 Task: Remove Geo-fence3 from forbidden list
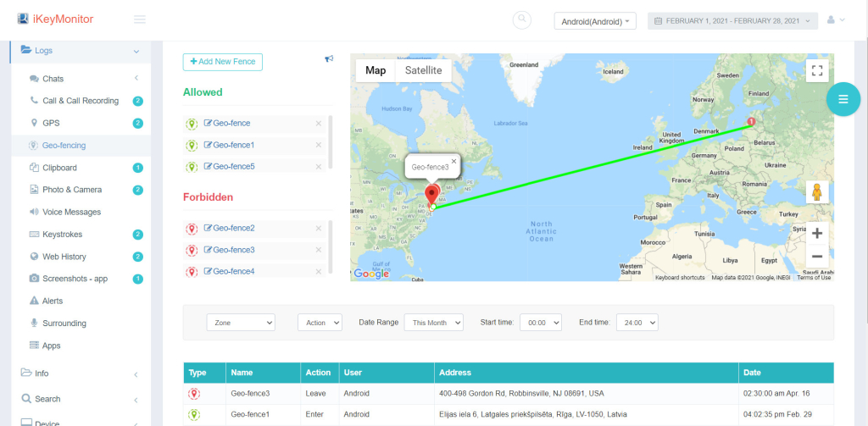point(319,250)
